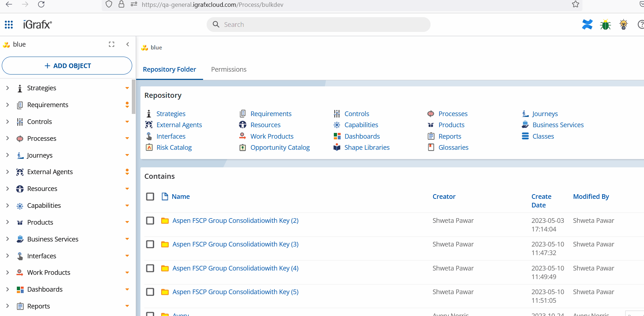The height and width of the screenshot is (316, 644).
Task: Click the sidebar vertical scrollbar
Action: [x=134, y=97]
